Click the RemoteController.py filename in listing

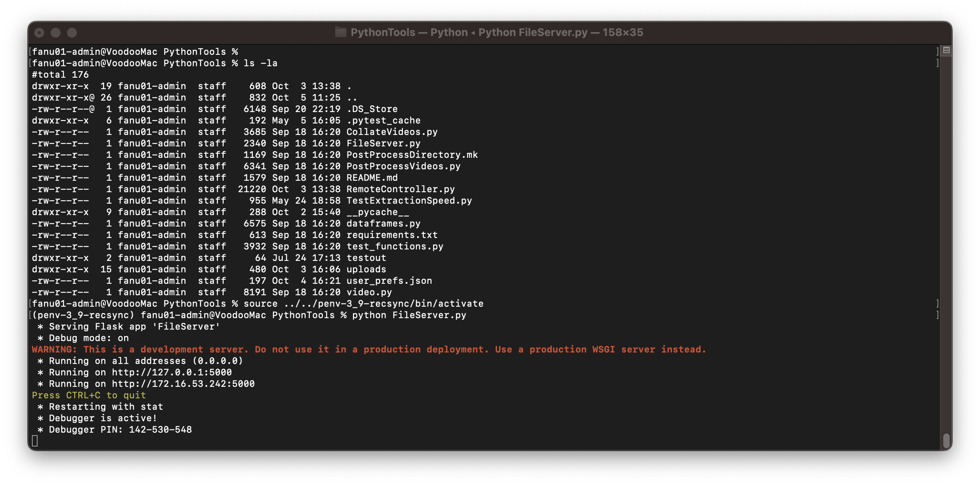[401, 189]
